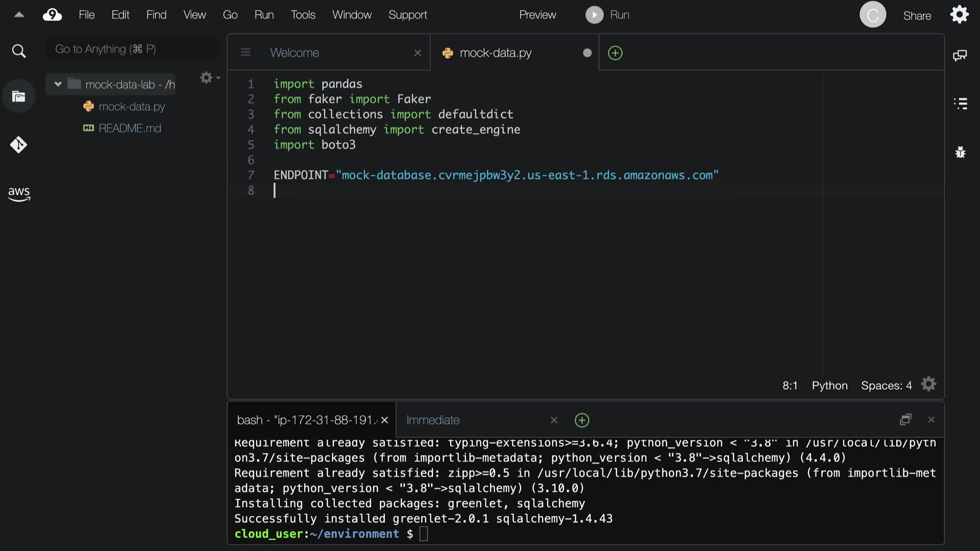
Task: Switch to the Welcome tab
Action: [295, 53]
